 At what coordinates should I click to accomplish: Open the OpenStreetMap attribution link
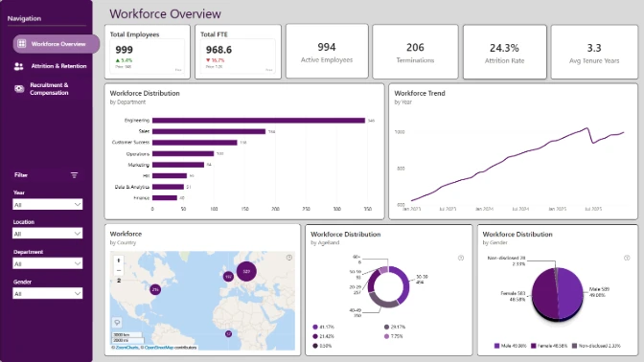[159, 348]
